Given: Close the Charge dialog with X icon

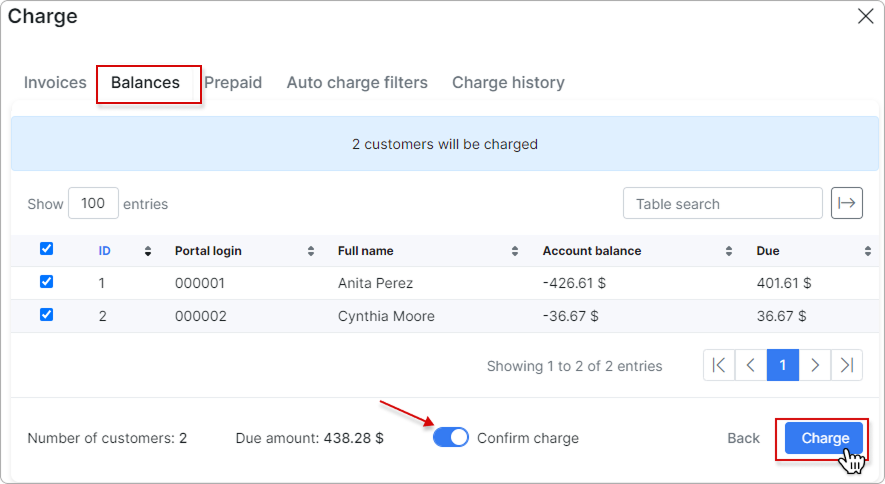Looking at the screenshot, I should [x=865, y=15].
